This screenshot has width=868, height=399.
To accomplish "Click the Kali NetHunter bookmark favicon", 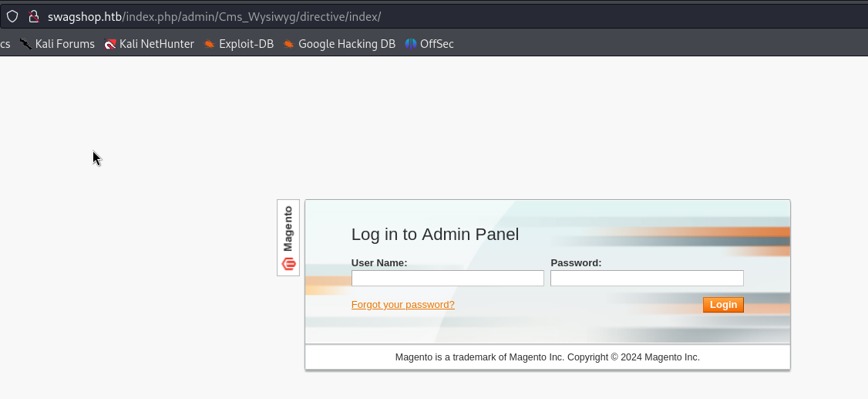I will [x=110, y=44].
